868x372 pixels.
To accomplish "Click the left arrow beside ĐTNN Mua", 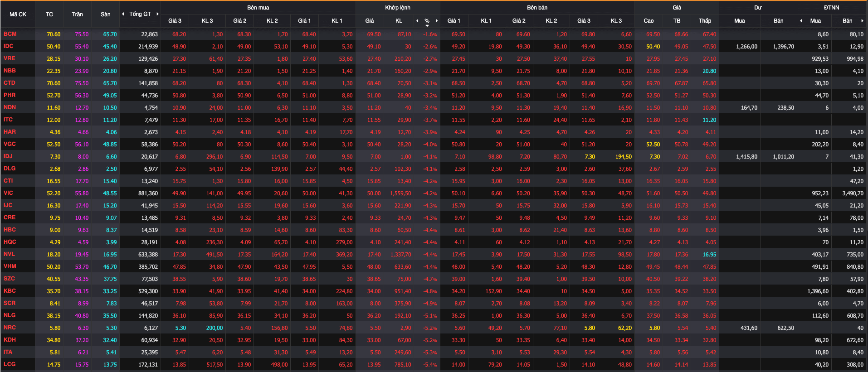I will click(x=801, y=21).
